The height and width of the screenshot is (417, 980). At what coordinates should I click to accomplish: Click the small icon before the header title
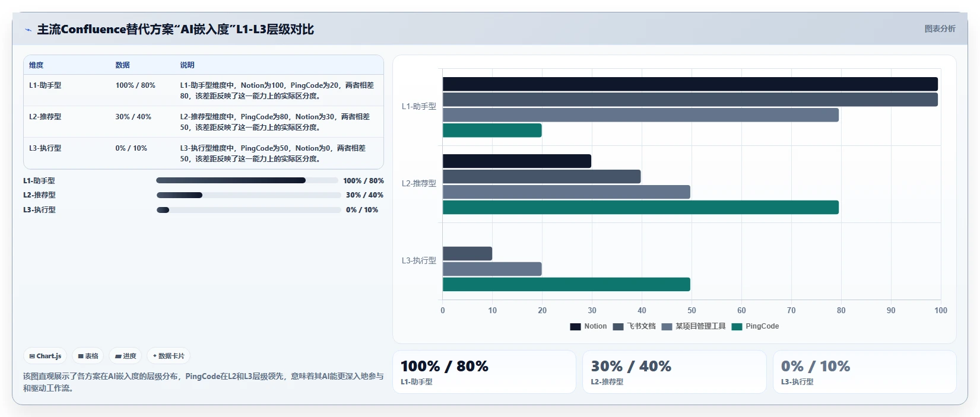[x=28, y=30]
